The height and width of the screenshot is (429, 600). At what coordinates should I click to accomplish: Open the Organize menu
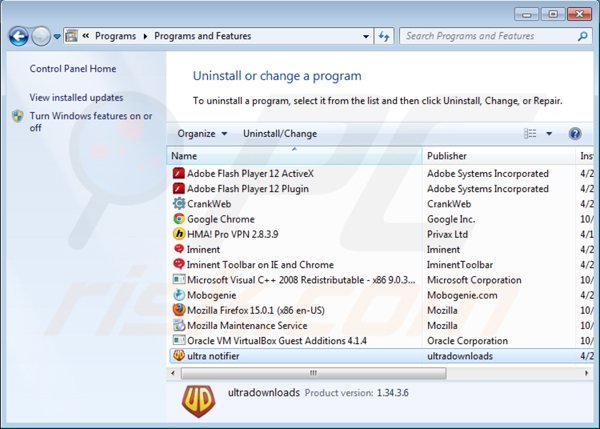(202, 134)
